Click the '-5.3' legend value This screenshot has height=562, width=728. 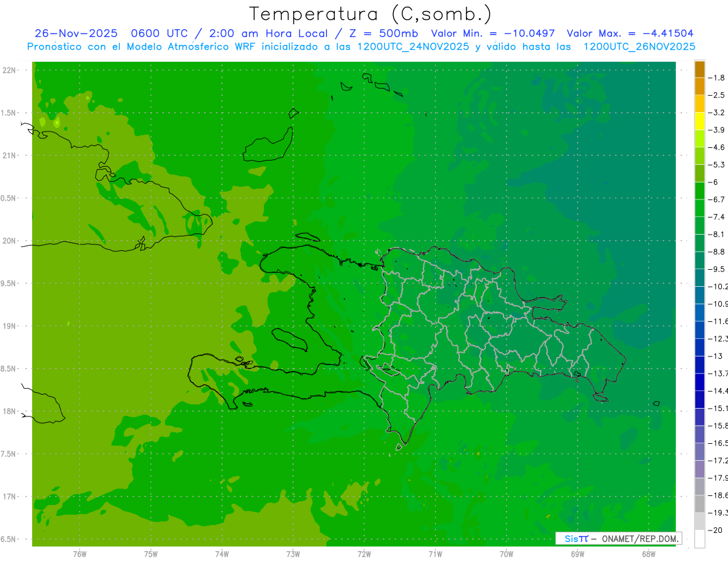point(716,165)
